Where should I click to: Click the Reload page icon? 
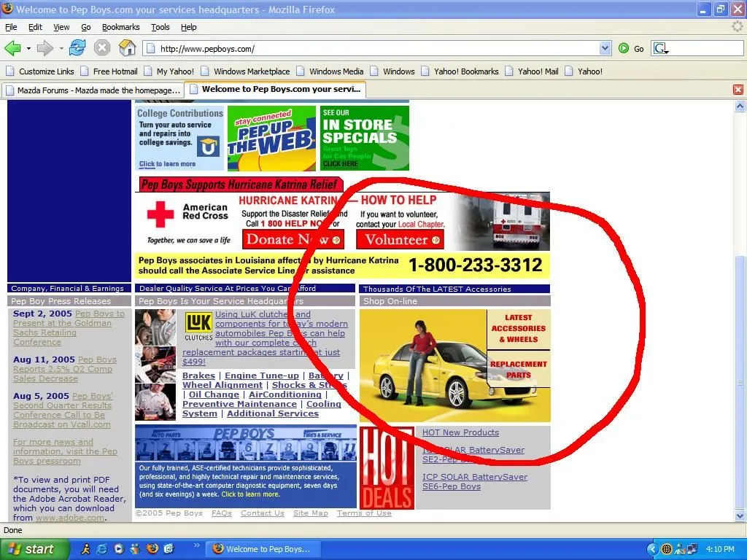point(77,48)
